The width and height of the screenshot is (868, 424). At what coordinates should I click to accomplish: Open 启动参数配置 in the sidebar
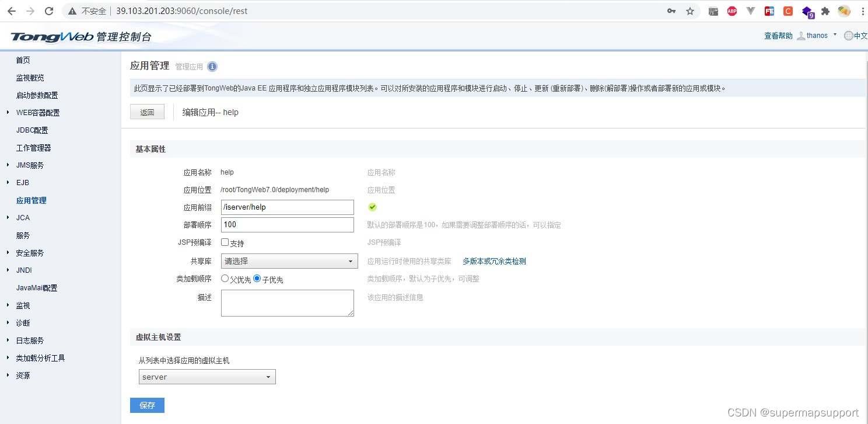[x=37, y=95]
